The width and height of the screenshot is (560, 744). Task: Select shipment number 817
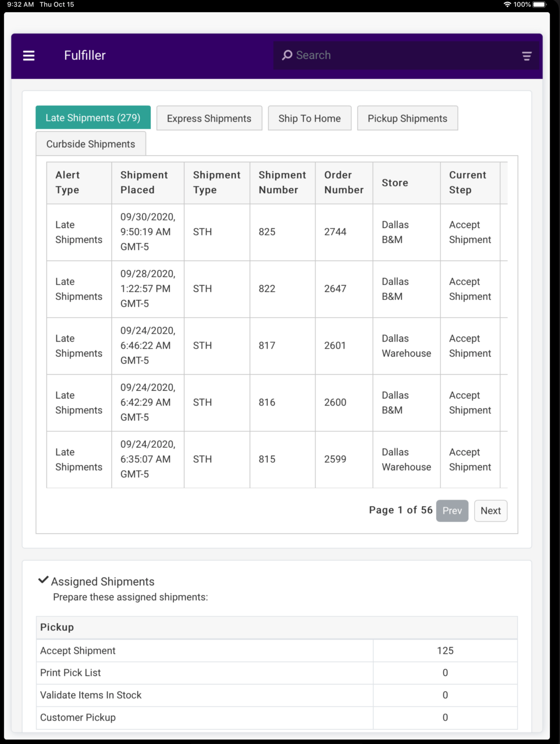tap(267, 346)
